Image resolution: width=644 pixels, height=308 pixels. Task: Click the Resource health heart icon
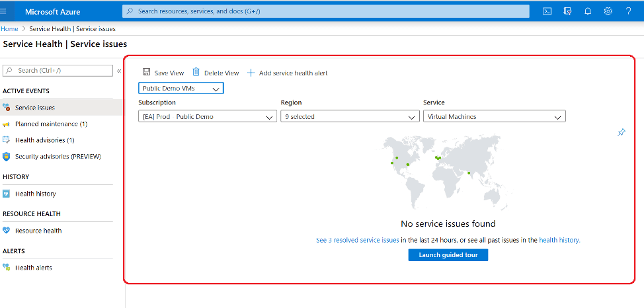point(6,231)
